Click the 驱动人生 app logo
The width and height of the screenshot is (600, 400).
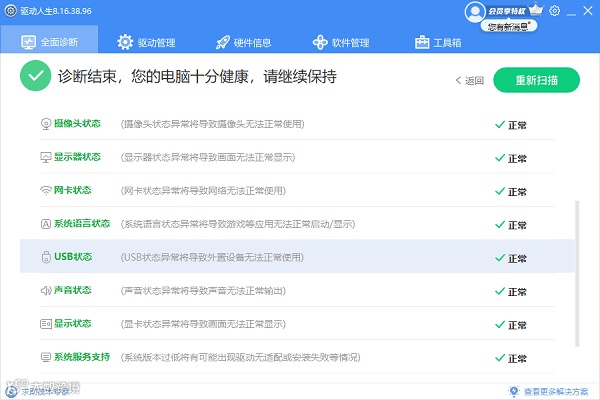pyautogui.click(x=11, y=11)
